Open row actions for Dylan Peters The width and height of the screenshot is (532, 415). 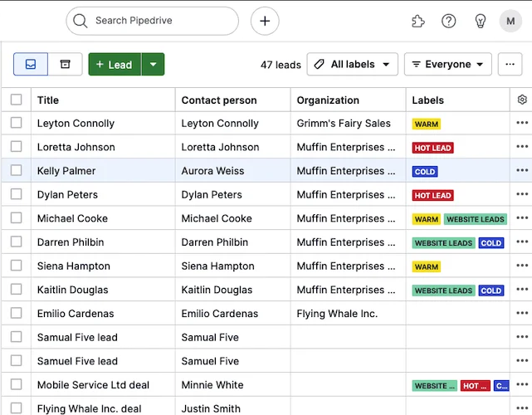tap(522, 194)
